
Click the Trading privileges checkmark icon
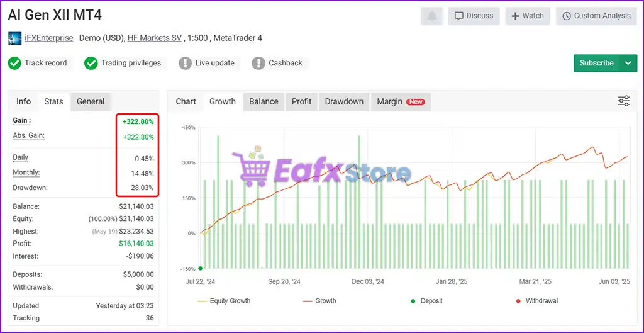coord(91,64)
